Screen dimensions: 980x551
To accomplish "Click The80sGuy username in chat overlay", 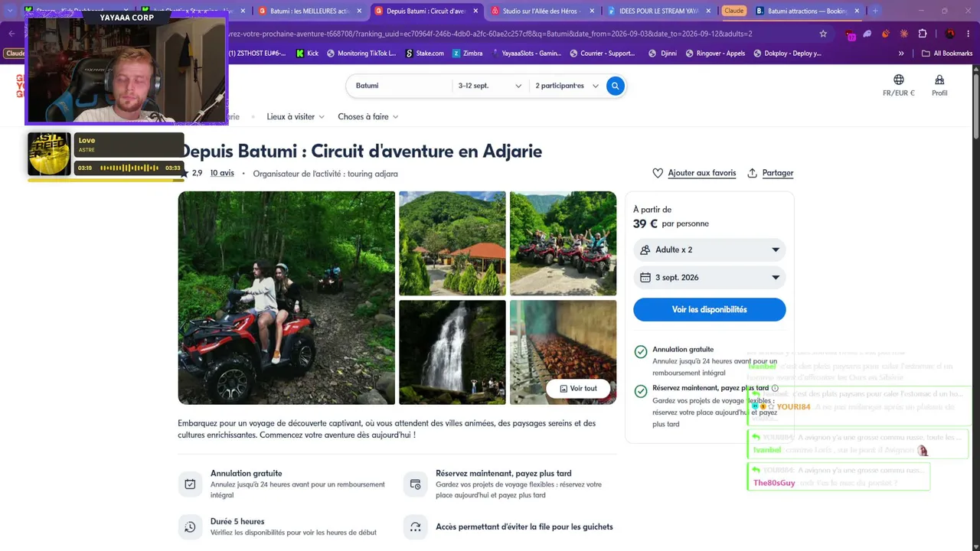I will pos(774,483).
